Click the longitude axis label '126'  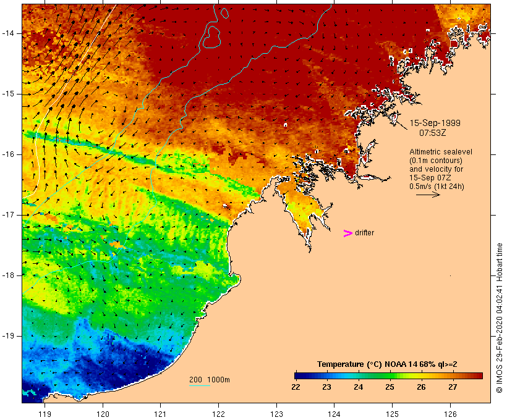coord(450,414)
